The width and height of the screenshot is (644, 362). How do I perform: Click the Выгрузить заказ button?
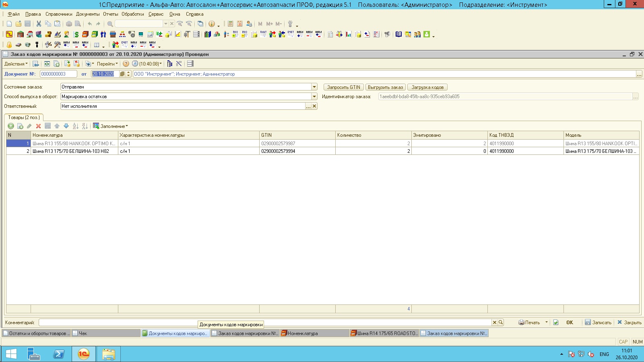[385, 87]
